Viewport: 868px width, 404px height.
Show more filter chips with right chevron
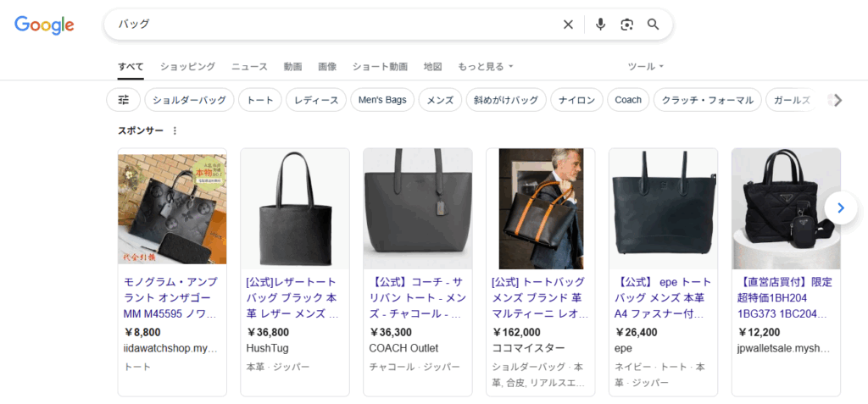[x=838, y=100]
